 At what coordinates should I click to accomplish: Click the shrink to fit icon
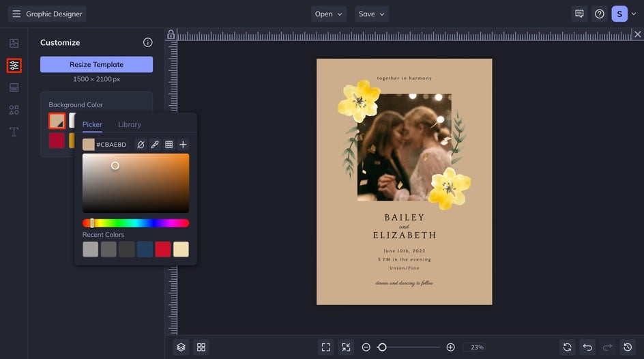coord(347,347)
